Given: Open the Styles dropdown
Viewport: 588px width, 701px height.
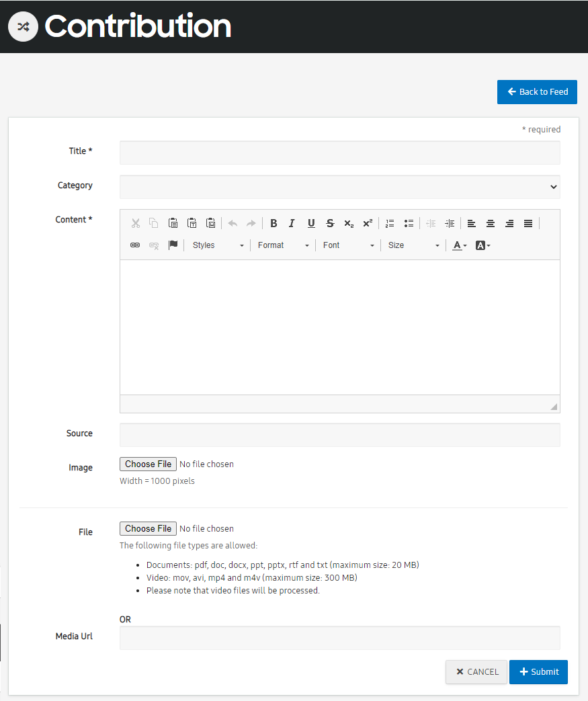Looking at the screenshot, I should pos(218,245).
